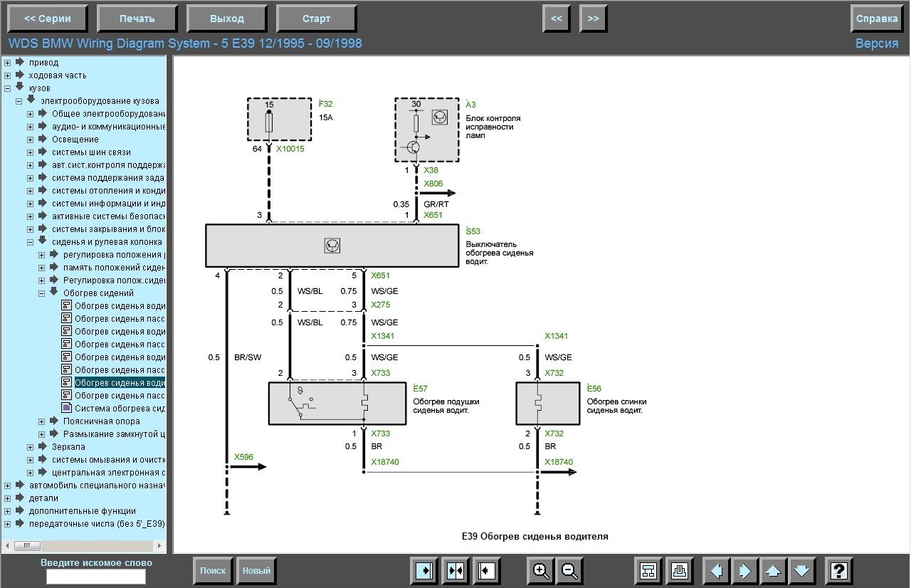Collapse the Обогрев сидений node
The height and width of the screenshot is (588, 911).
click(x=41, y=293)
